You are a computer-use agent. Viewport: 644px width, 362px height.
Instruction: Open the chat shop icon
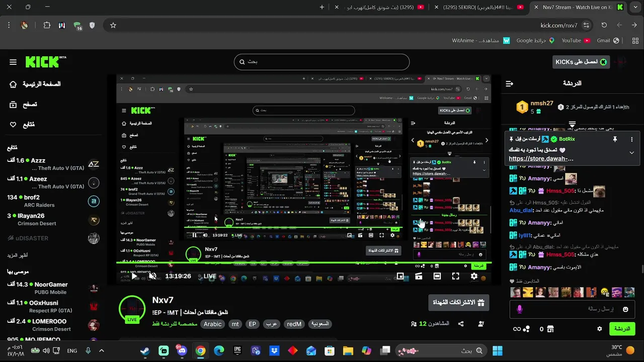[550, 329]
